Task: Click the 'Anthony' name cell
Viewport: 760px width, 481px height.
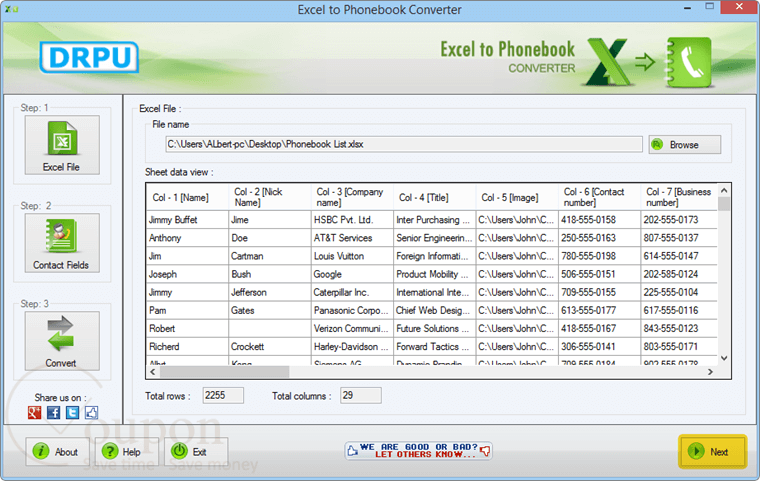Action: click(187, 238)
